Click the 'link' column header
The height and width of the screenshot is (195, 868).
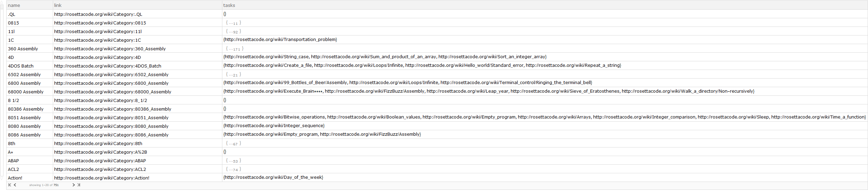click(137, 5)
